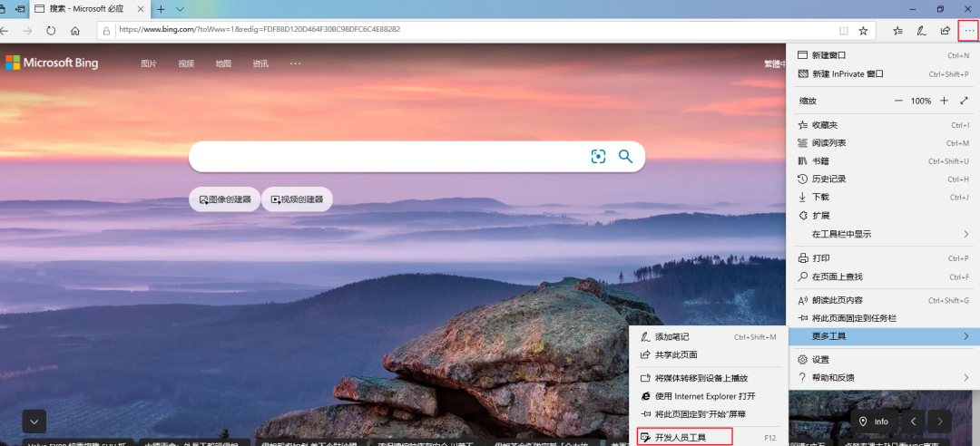Click the Add notes pen icon
The width and height of the screenshot is (980, 446).
point(921,31)
